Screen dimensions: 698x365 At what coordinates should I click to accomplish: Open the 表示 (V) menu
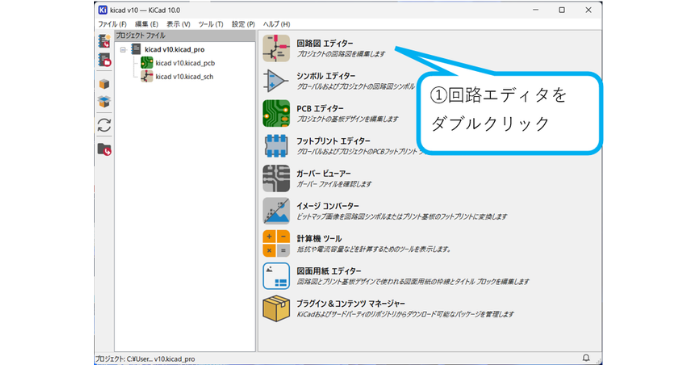click(x=178, y=24)
